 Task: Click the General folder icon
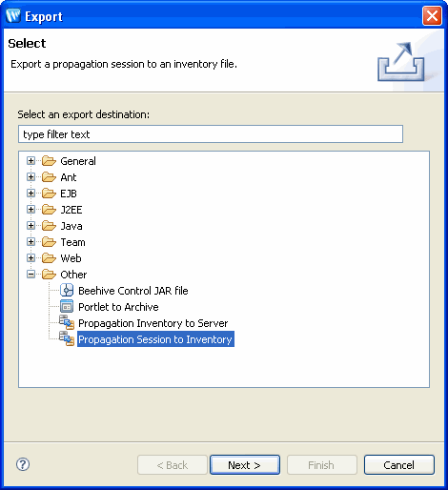(49, 161)
